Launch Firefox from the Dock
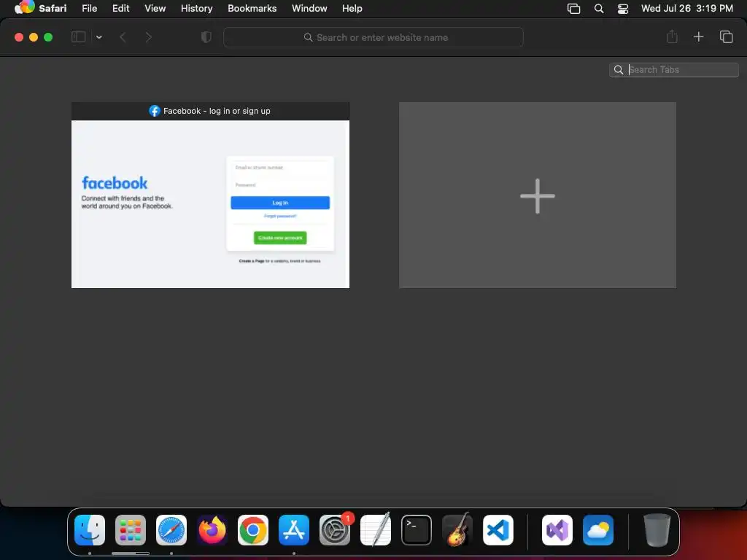 coord(212,530)
